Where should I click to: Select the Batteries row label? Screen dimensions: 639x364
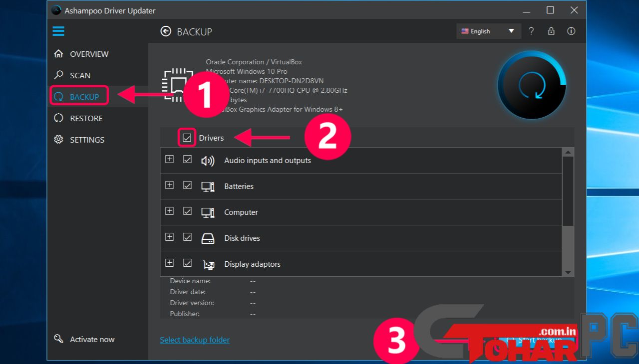(x=239, y=186)
